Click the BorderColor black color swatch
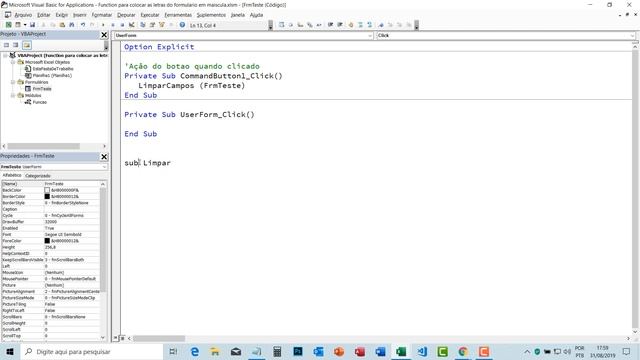The width and height of the screenshot is (640, 360). [47, 196]
